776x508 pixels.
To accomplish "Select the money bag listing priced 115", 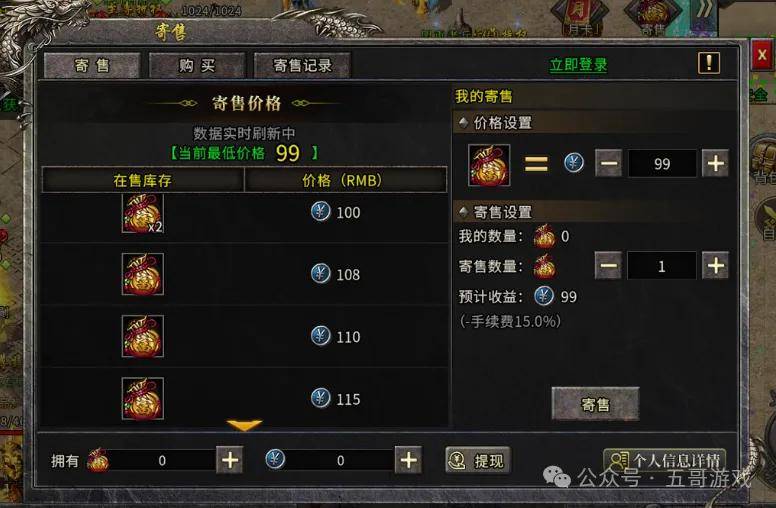I will [x=143, y=399].
